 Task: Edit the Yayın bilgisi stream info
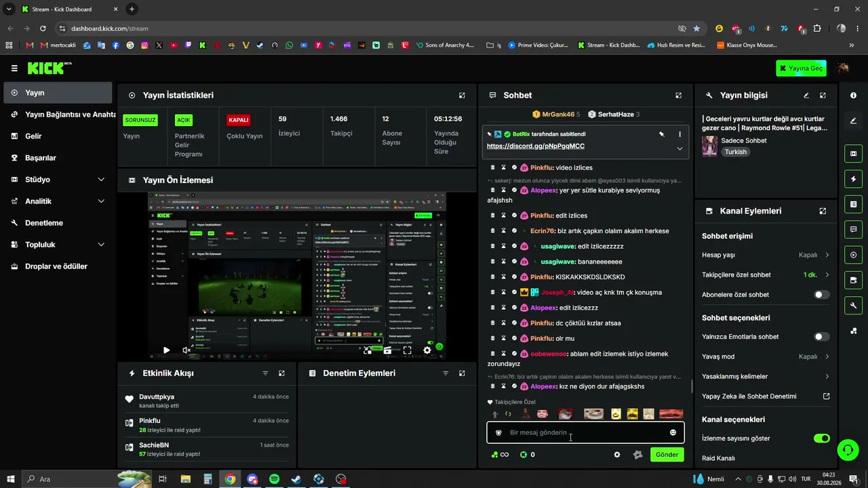pos(806,96)
